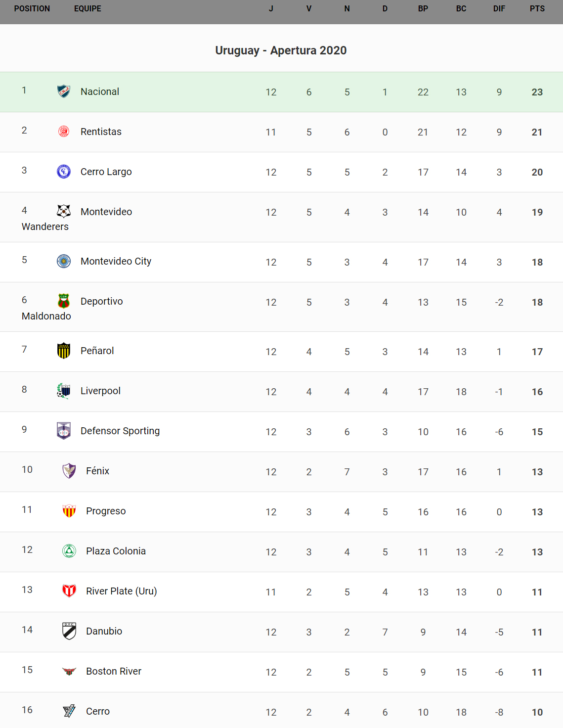Open the Progreso team page
The width and height of the screenshot is (563, 728).
[x=106, y=511]
